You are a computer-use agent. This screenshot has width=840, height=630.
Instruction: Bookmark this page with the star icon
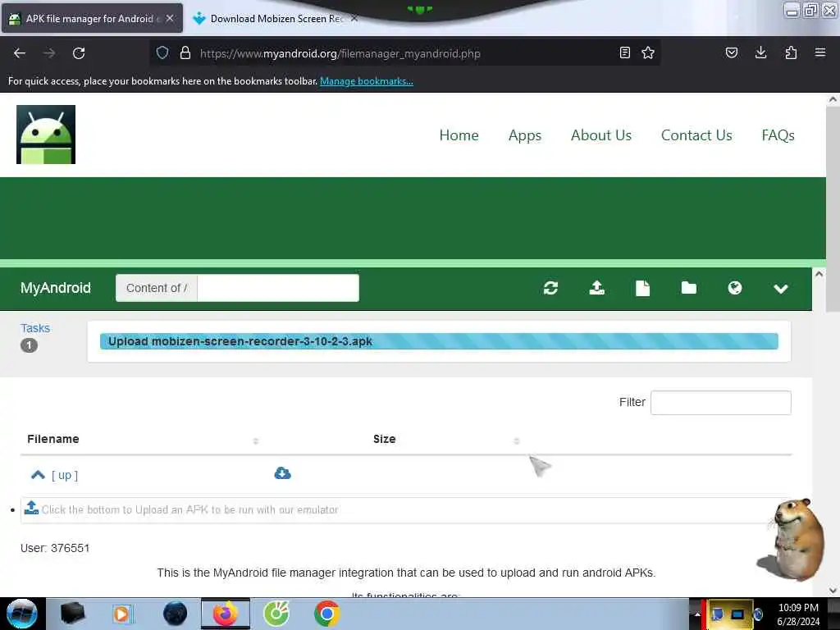(648, 52)
